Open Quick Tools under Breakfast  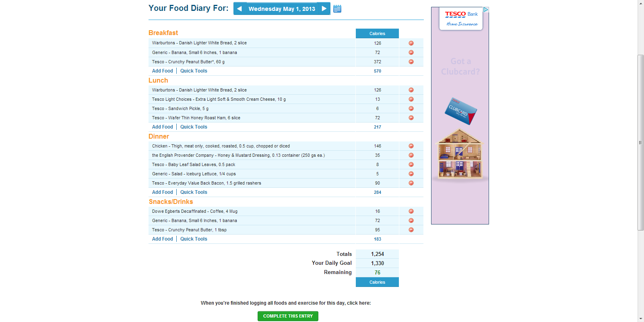pos(194,71)
